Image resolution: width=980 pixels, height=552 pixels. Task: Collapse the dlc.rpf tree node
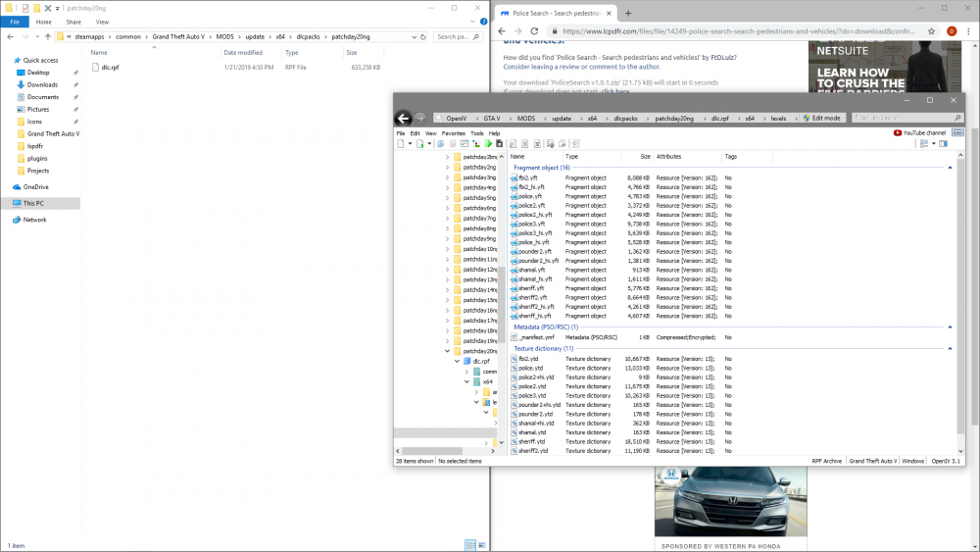pyautogui.click(x=457, y=361)
